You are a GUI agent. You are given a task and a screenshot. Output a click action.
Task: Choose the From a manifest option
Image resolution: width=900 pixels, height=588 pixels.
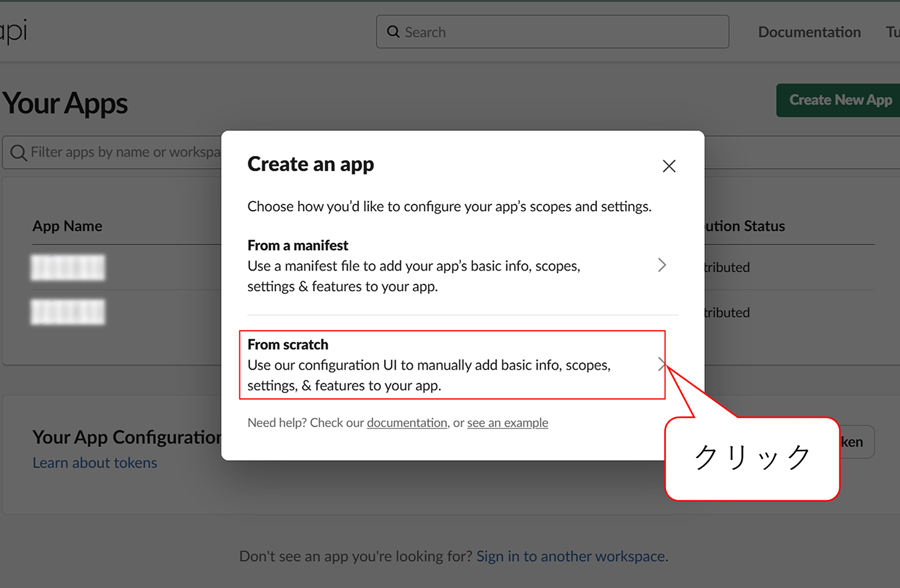463,265
